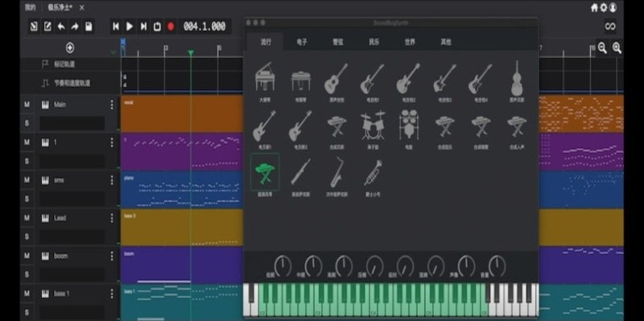The image size is (644, 321).
Task: Open the settings gear at the top right
Action: coord(603,7)
